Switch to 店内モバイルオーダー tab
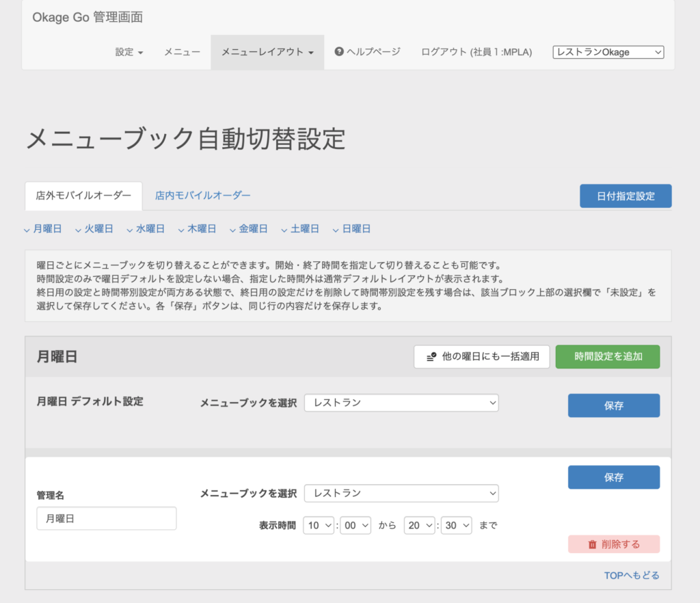Screen dimensions: 700x603 pyautogui.click(x=202, y=196)
